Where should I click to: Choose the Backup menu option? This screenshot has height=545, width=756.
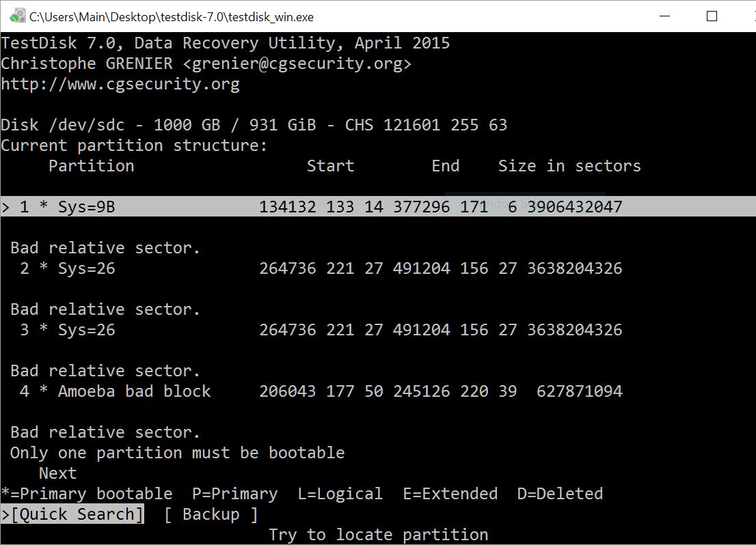tap(211, 514)
